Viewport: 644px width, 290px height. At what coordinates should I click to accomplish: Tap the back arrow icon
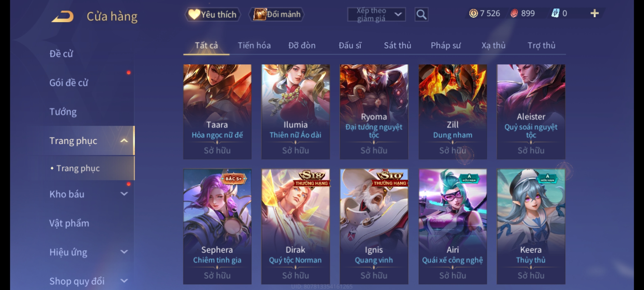(x=63, y=16)
